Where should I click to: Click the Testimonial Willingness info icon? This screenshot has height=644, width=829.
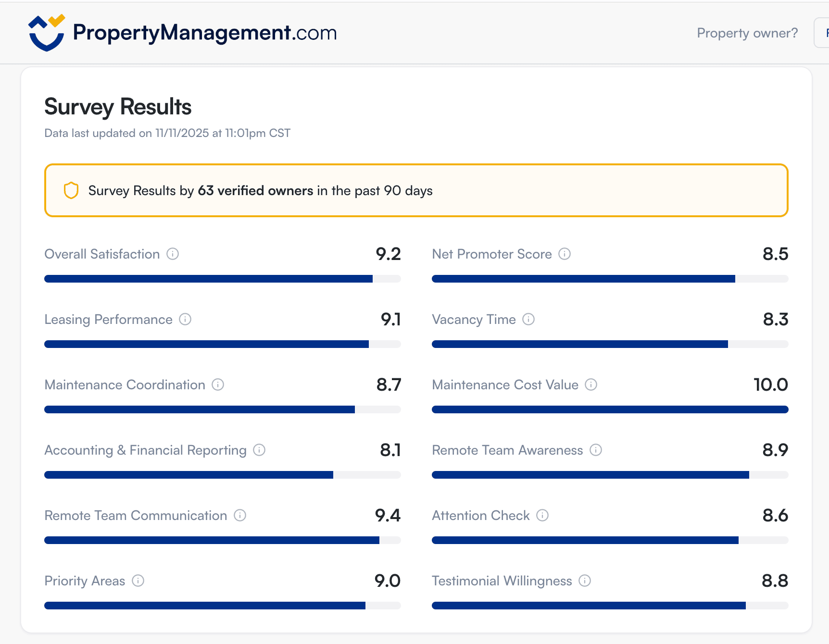click(x=585, y=581)
